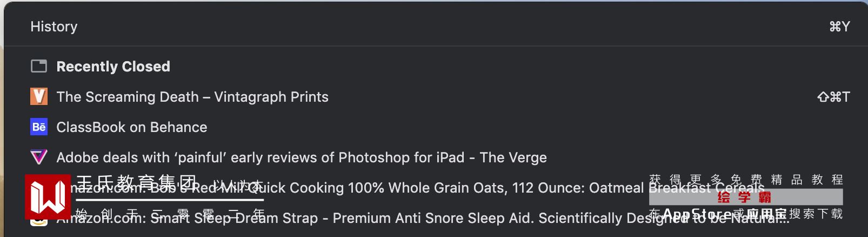
Task: Click the ⌘Y shortcut hint beside History
Action: pos(839,27)
